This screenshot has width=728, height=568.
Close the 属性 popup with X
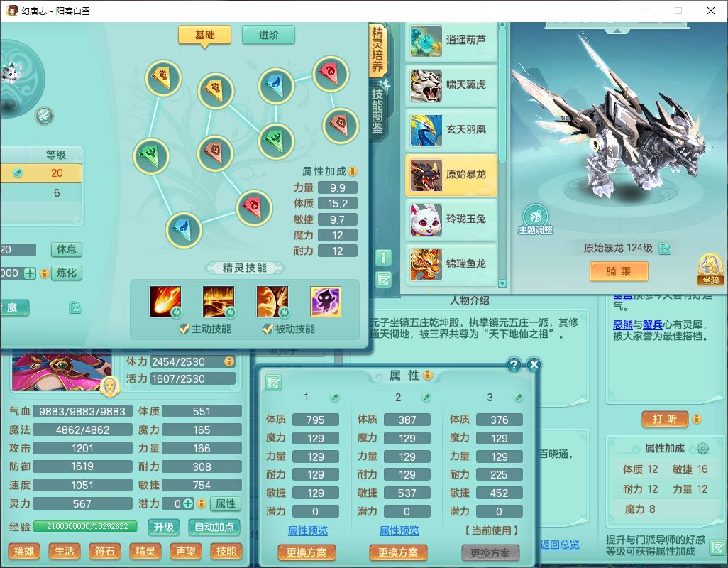click(x=534, y=364)
